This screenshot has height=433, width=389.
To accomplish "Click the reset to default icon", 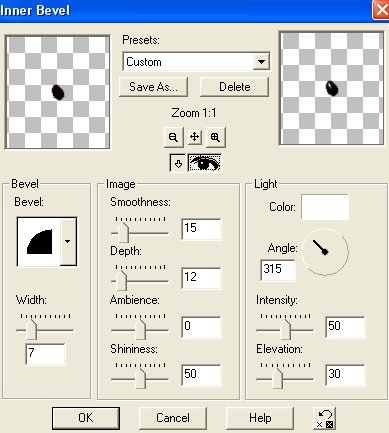I will [x=325, y=418].
